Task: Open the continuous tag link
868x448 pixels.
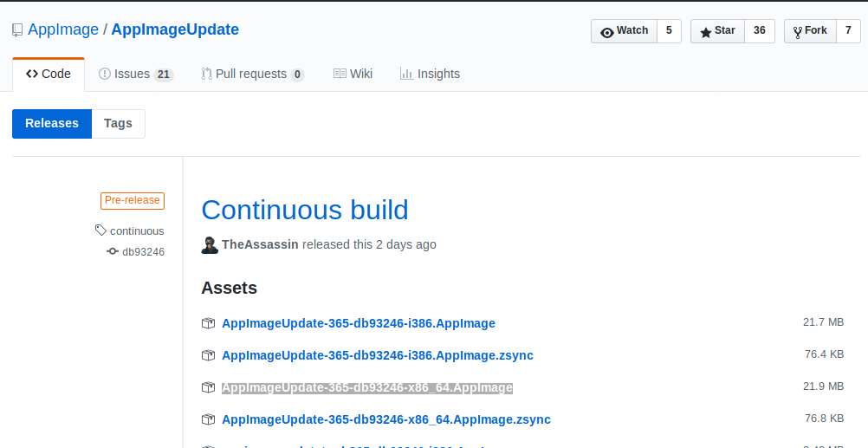Action: click(x=137, y=230)
